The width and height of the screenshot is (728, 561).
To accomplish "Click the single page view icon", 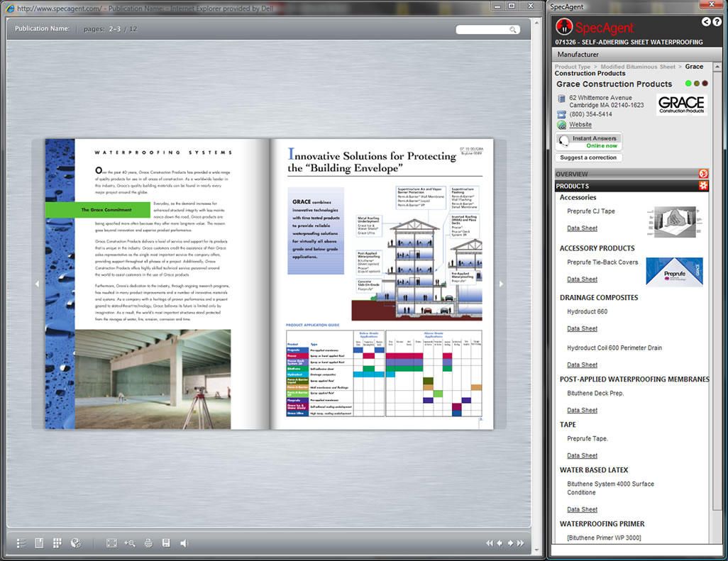I will coord(40,543).
